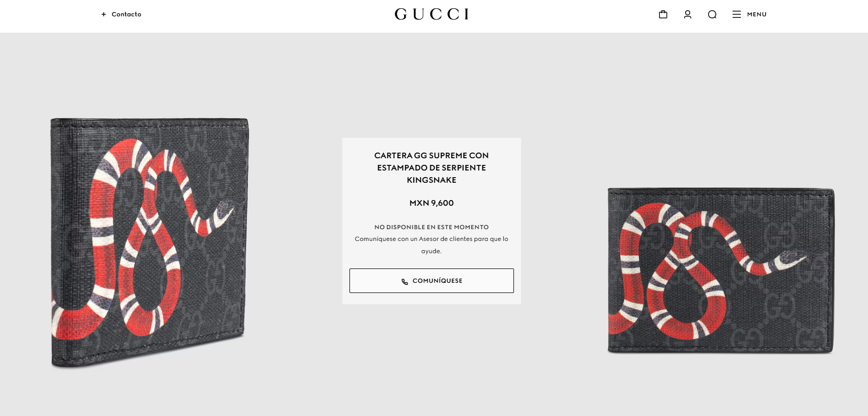The width and height of the screenshot is (868, 416).
Task: Open the shopping bag icon
Action: [663, 14]
